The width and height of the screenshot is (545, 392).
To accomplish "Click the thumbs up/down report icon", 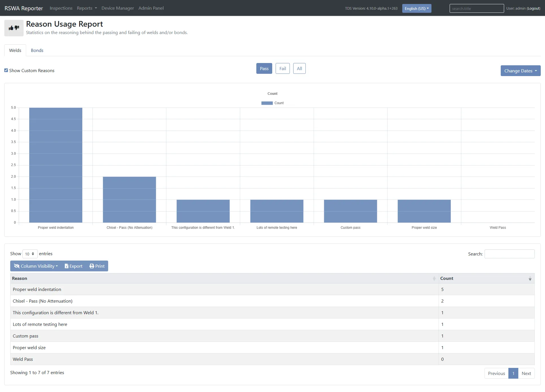I will [x=13, y=28].
